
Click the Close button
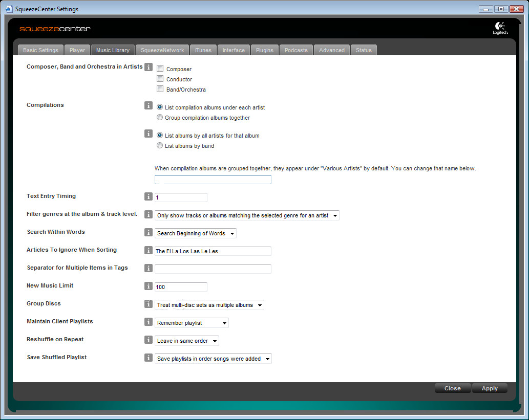[x=452, y=388]
